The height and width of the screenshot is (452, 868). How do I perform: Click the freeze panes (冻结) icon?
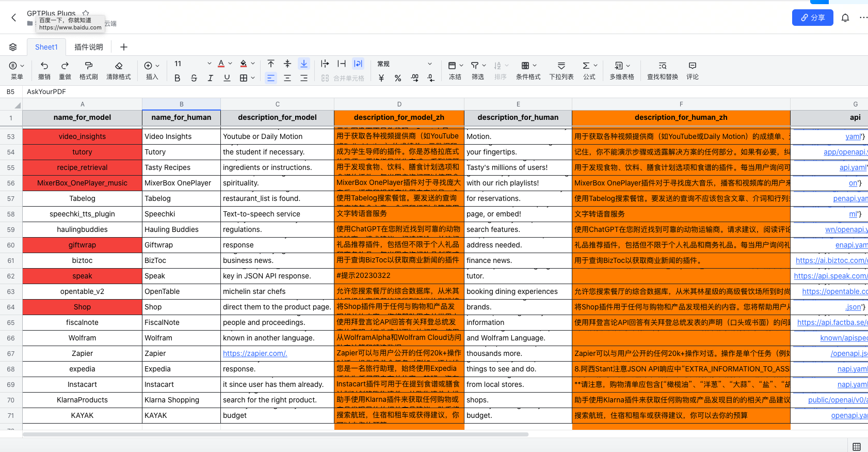pyautogui.click(x=452, y=66)
